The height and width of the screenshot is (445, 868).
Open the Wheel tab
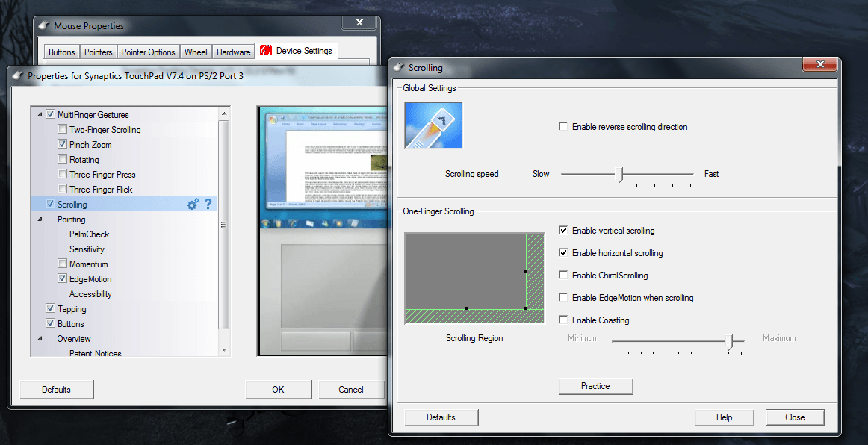[196, 52]
